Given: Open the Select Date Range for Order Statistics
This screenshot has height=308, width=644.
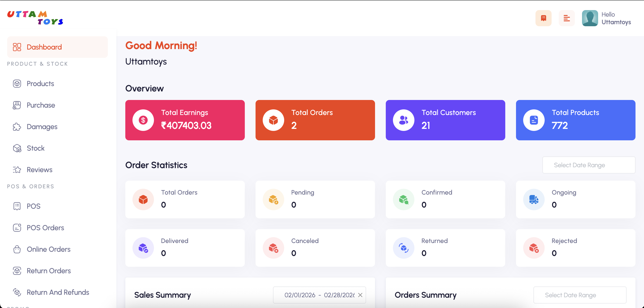Looking at the screenshot, I should tap(589, 165).
